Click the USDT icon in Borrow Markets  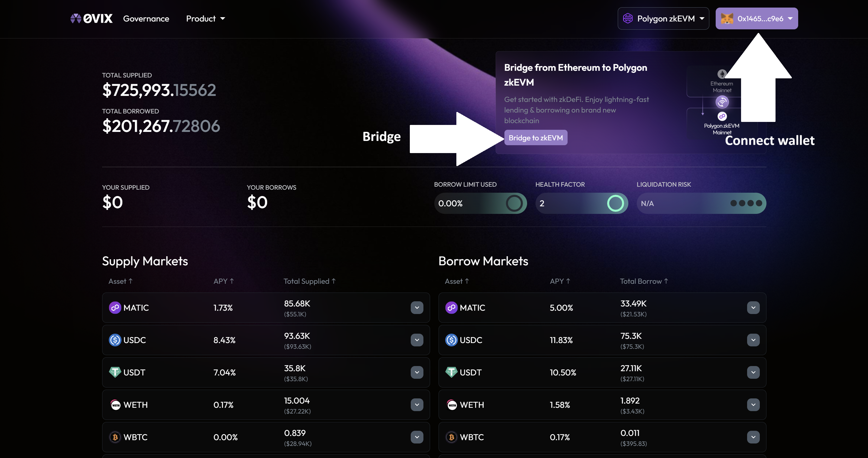[x=451, y=372]
